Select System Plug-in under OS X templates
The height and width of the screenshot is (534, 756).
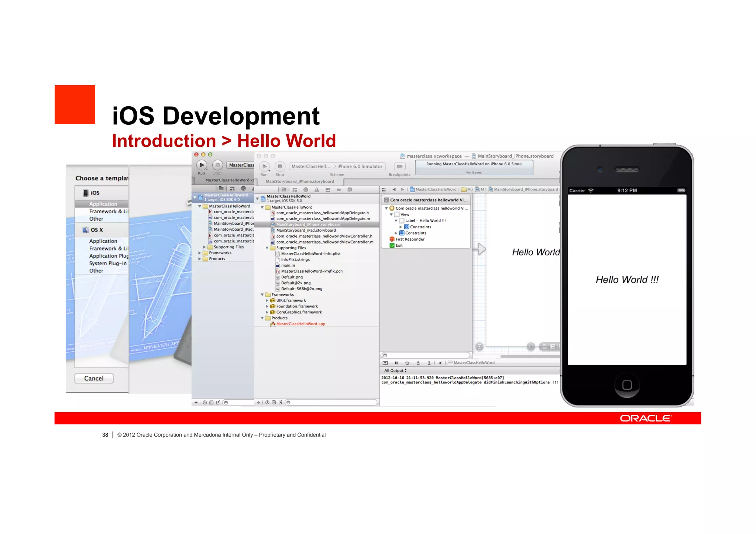(x=108, y=263)
